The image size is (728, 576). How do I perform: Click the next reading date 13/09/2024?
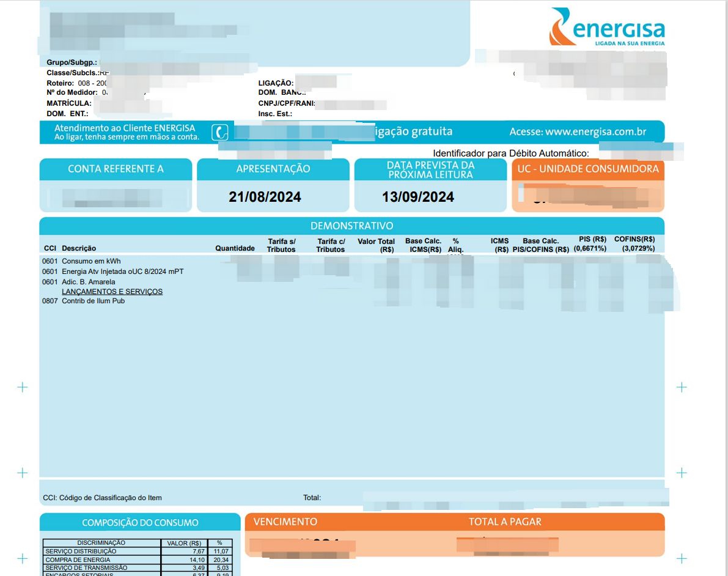click(x=418, y=197)
